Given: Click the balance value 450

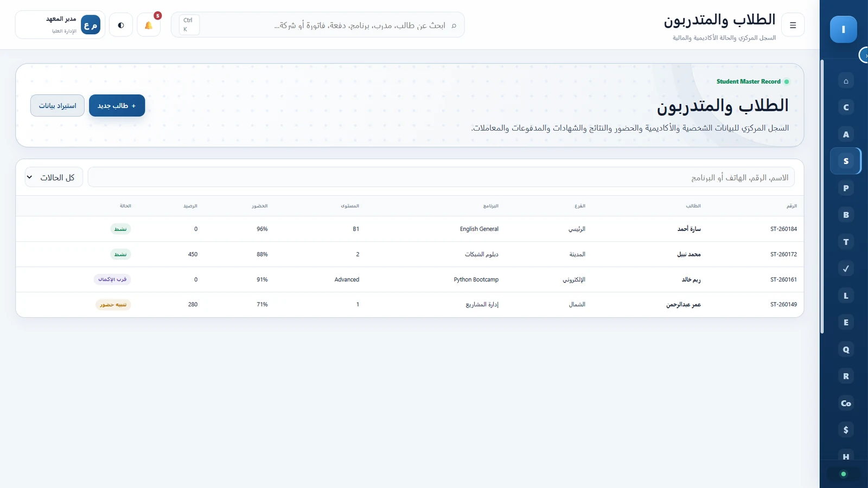Looking at the screenshot, I should pyautogui.click(x=193, y=254).
